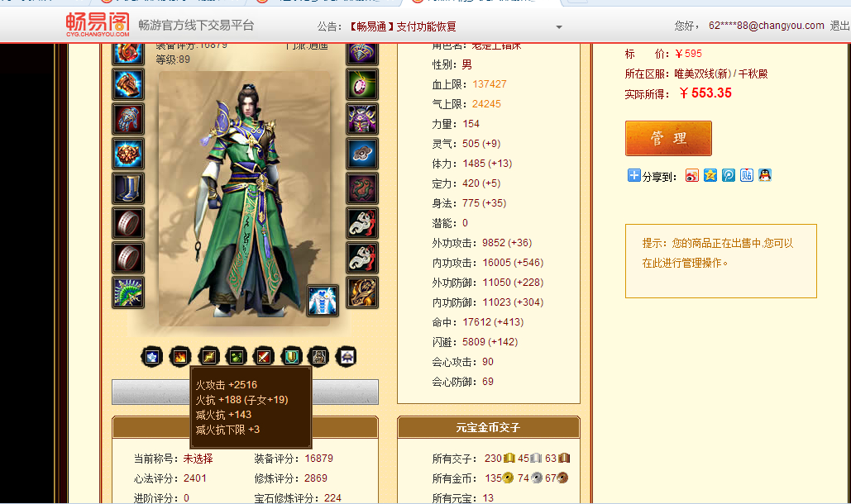Click the red glove equipment slot
851x504 pixels.
pos(128,119)
